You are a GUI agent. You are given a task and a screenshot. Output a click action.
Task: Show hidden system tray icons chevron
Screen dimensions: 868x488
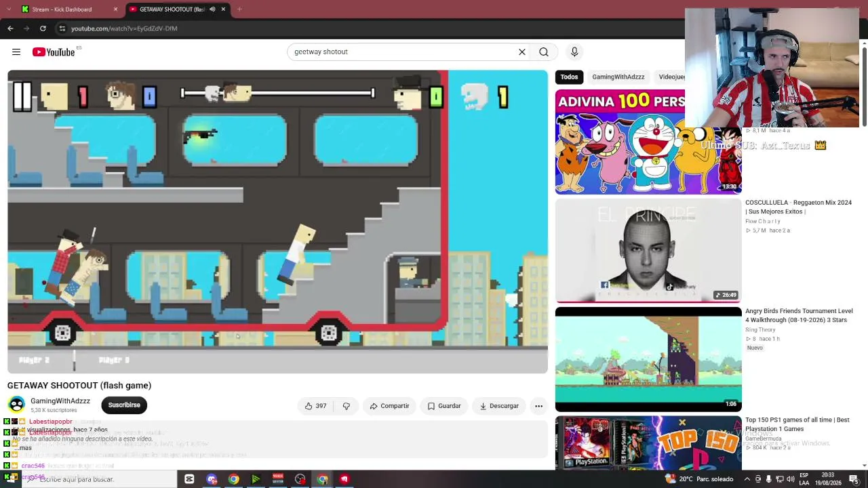pyautogui.click(x=747, y=479)
